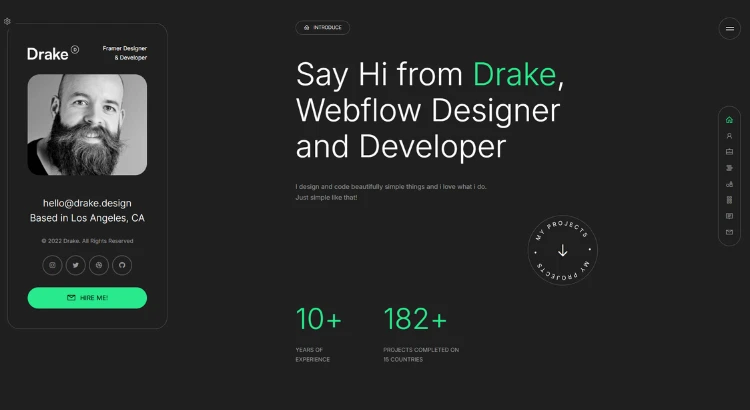Click the home icon in side navigation
This screenshot has height=410, width=750.
tap(729, 120)
